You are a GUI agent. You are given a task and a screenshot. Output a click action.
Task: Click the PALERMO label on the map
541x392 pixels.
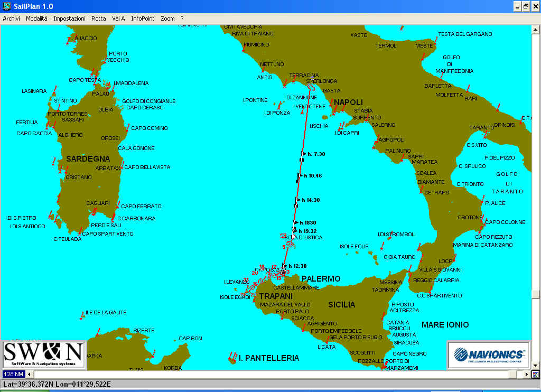point(321,279)
